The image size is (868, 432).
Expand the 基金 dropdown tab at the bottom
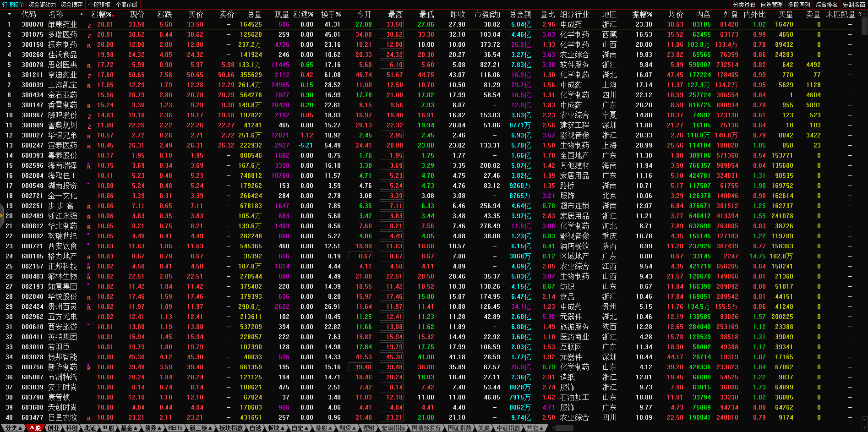click(x=128, y=428)
